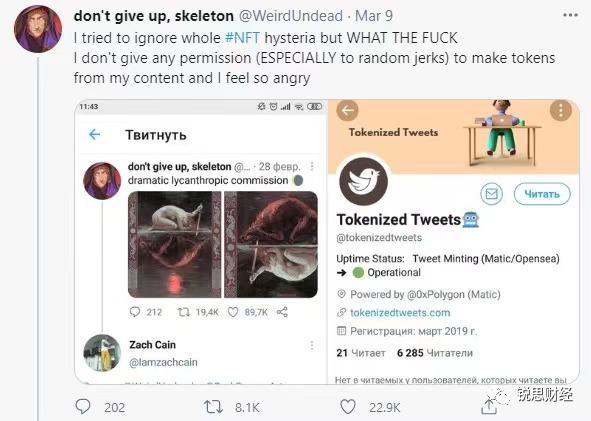The height and width of the screenshot is (421, 591).
Task: Click the Tokenized Tweets bird profile picture
Action: (x=363, y=181)
